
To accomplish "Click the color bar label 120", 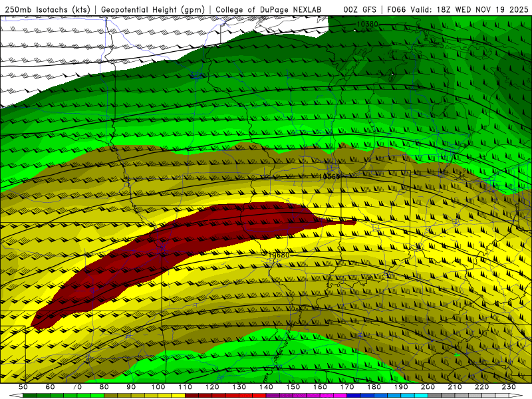I will [212, 387].
